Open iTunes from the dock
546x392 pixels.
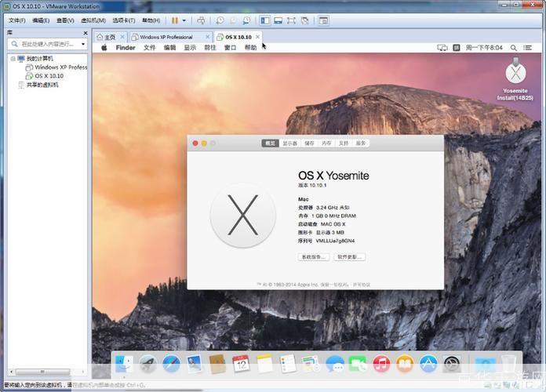click(x=381, y=364)
